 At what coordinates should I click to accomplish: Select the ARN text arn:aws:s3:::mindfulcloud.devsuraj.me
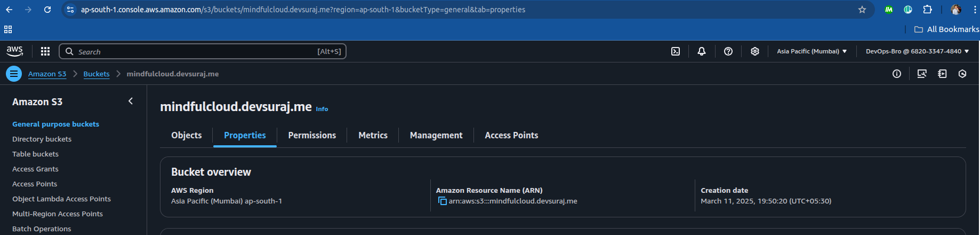[513, 201]
